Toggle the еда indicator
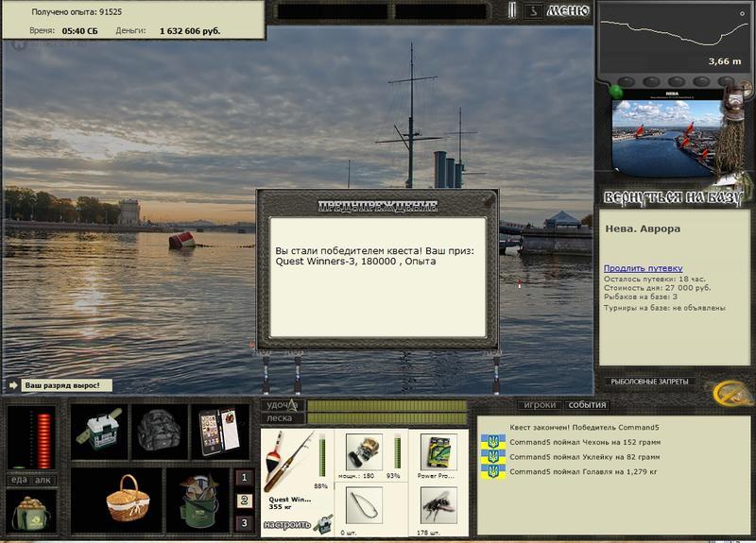Viewport: 756px width, 543px height. tap(19, 480)
